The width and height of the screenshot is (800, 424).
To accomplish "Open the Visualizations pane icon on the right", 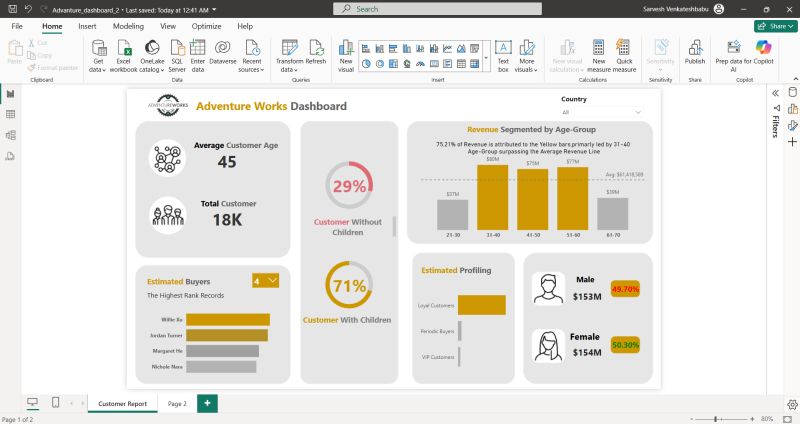I will point(792,109).
